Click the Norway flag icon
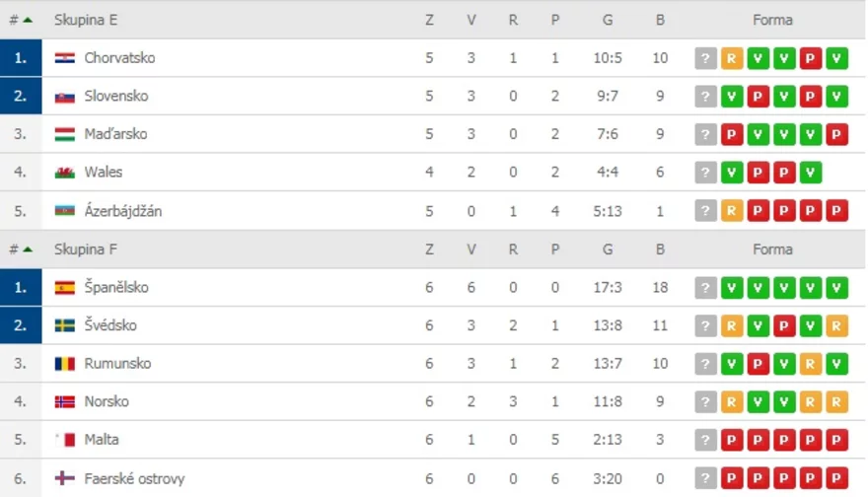 (65, 402)
